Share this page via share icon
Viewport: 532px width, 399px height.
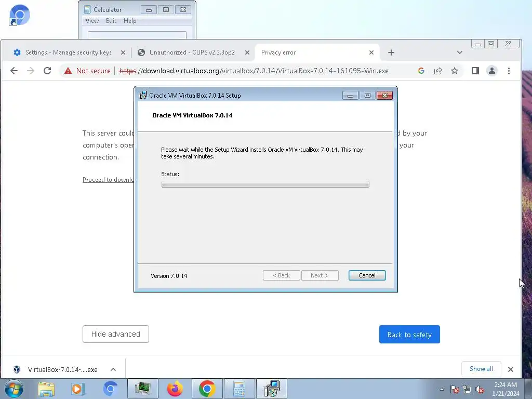(437, 71)
